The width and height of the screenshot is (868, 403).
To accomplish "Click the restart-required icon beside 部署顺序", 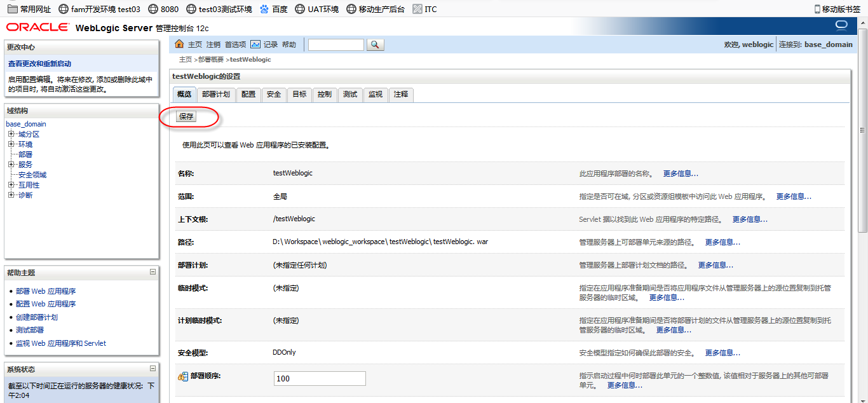I will (183, 376).
